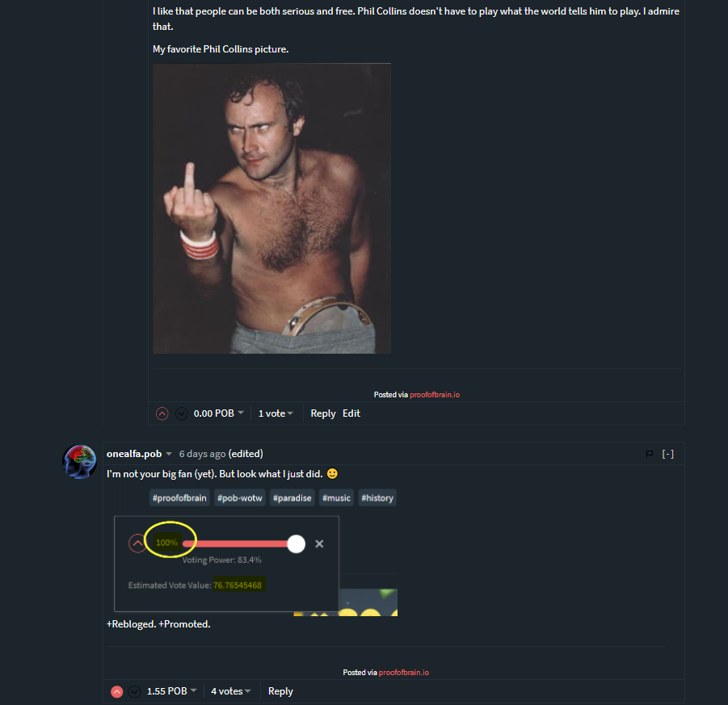Show the 4 votes voters list
This screenshot has width=728, height=705.
point(231,691)
